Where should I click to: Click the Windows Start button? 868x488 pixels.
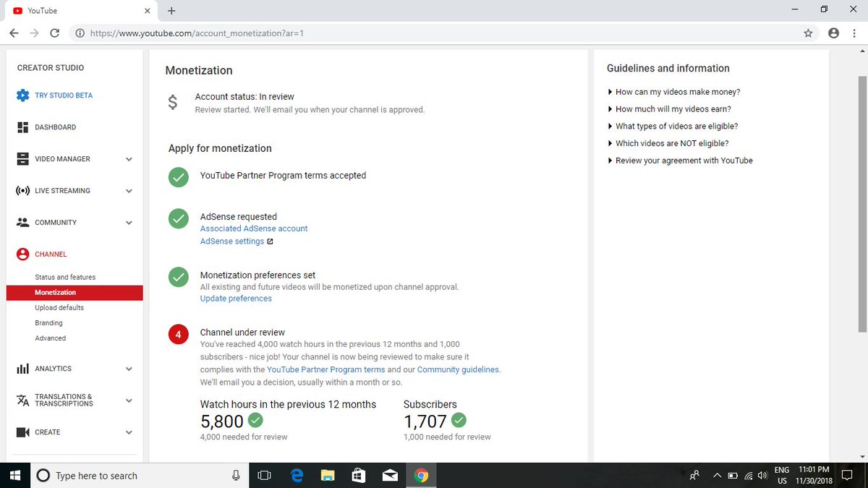[14, 476]
